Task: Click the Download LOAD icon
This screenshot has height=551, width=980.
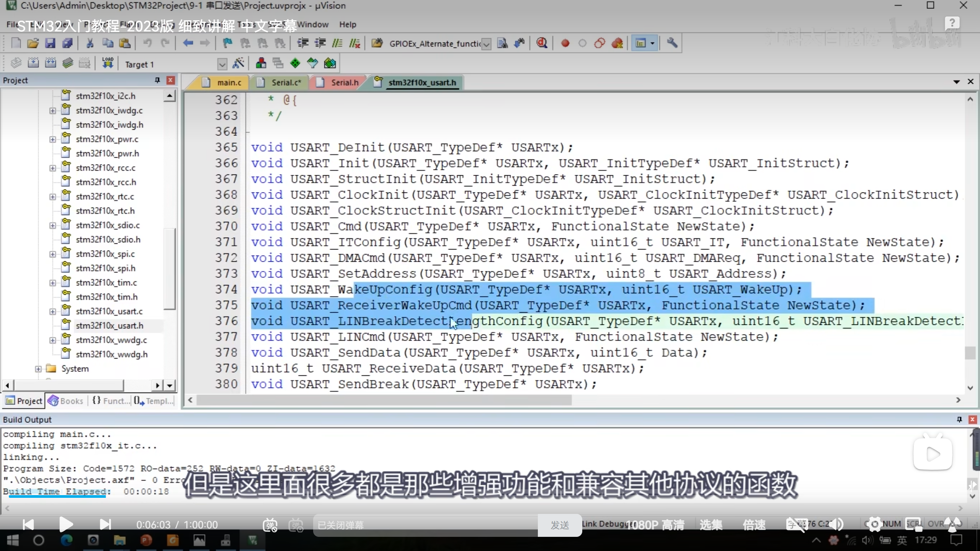Action: coord(108,63)
